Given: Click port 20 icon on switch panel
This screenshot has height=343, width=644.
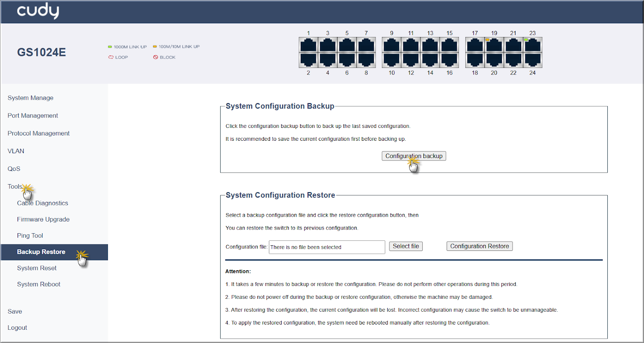Looking at the screenshot, I should click(x=494, y=60).
